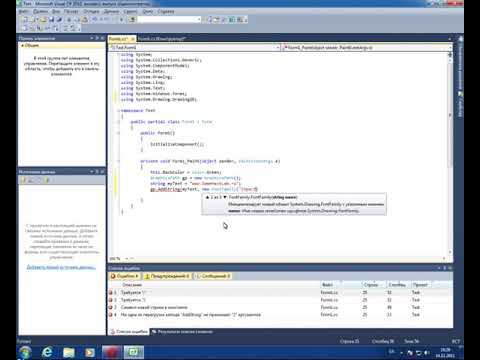Open the Правка menu
This screenshot has height=360, width=480.
(41, 12)
